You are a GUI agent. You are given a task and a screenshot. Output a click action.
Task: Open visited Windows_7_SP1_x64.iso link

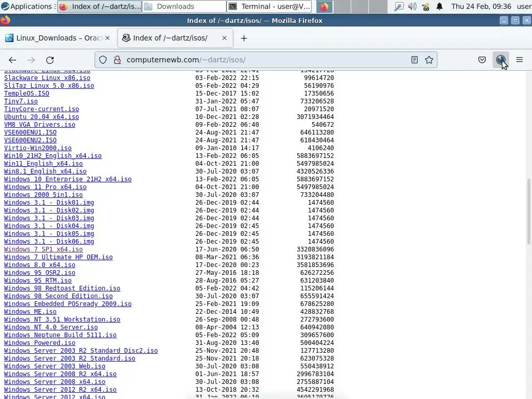(x=44, y=249)
